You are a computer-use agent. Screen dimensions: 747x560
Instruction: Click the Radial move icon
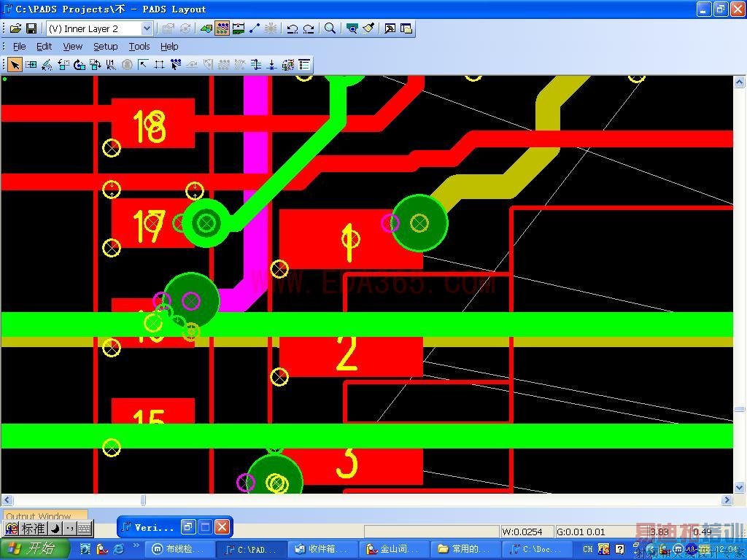click(x=47, y=64)
